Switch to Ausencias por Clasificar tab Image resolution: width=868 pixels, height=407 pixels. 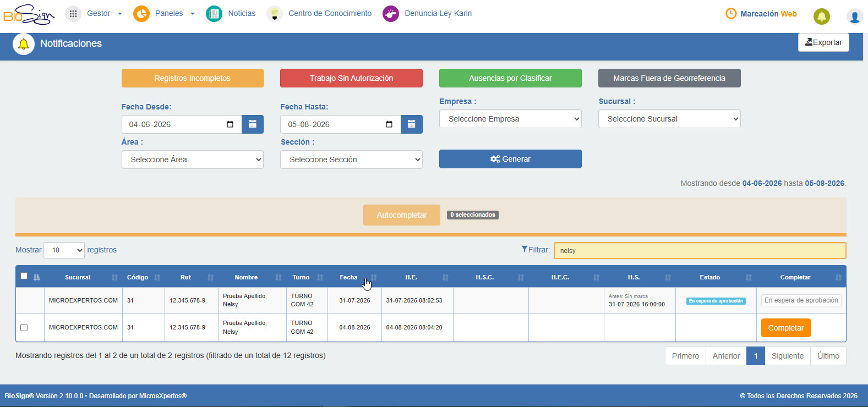(510, 78)
